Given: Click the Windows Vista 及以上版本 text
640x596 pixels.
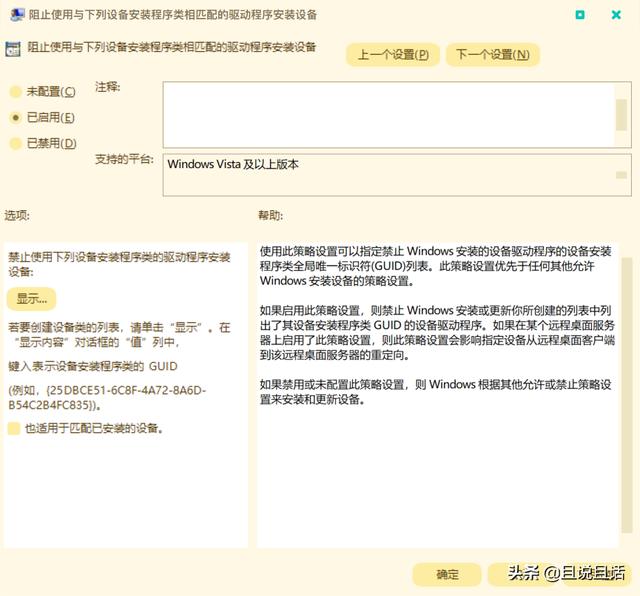Looking at the screenshot, I should coord(233,164).
